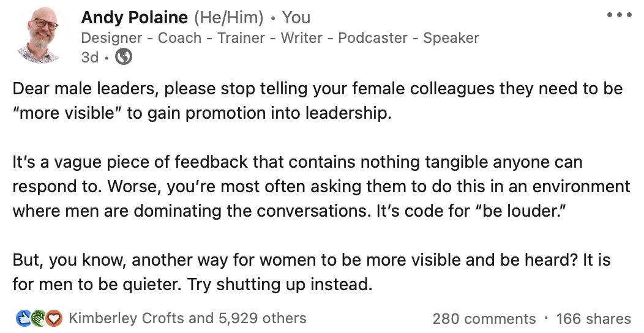
Task: Click the "Dear male leaders" opening line
Action: pos(318,89)
